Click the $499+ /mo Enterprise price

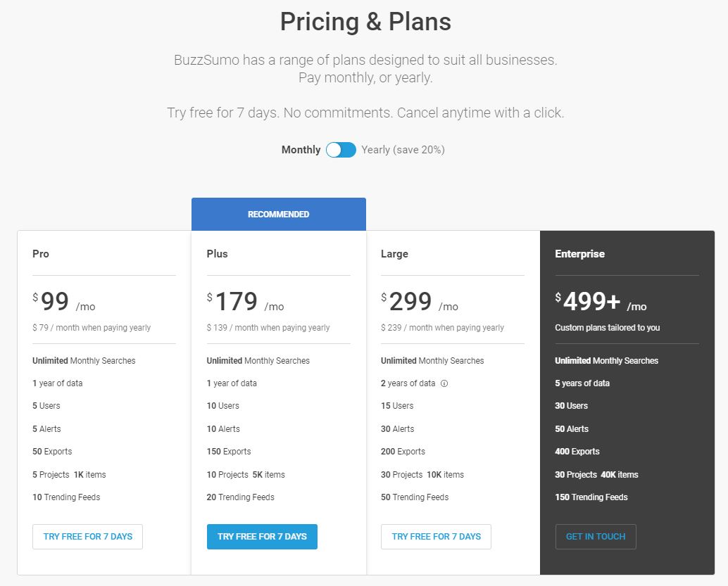coord(601,301)
